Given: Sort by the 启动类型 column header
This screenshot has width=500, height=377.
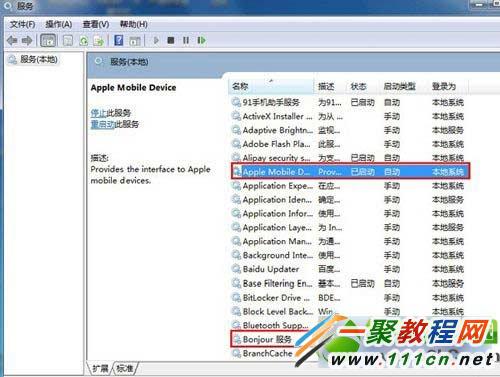Looking at the screenshot, I should [x=399, y=86].
